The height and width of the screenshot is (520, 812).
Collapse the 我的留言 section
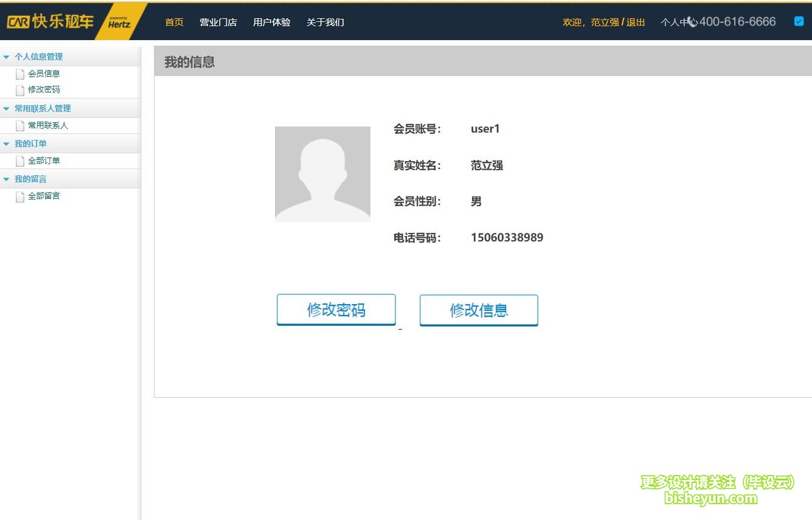click(x=7, y=178)
